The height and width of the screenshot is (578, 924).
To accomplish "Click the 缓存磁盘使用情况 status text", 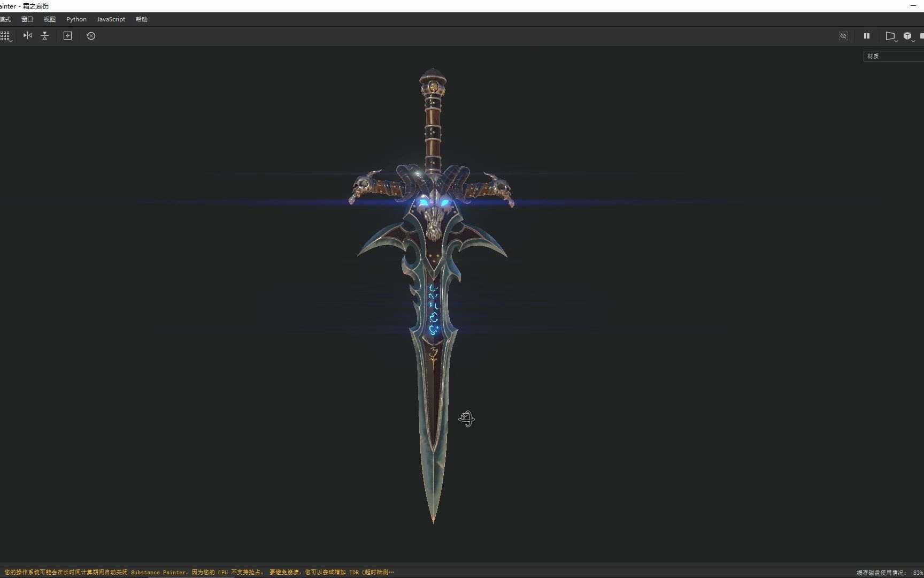I will click(x=890, y=573).
